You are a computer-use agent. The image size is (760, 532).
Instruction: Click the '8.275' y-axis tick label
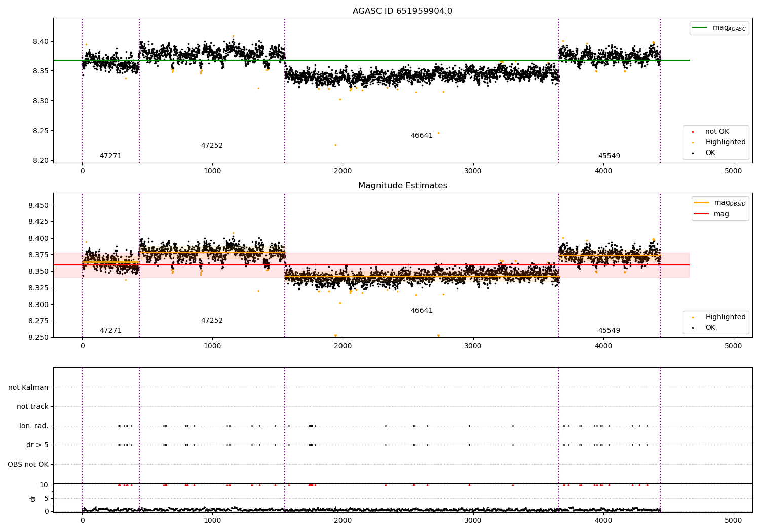coord(39,321)
